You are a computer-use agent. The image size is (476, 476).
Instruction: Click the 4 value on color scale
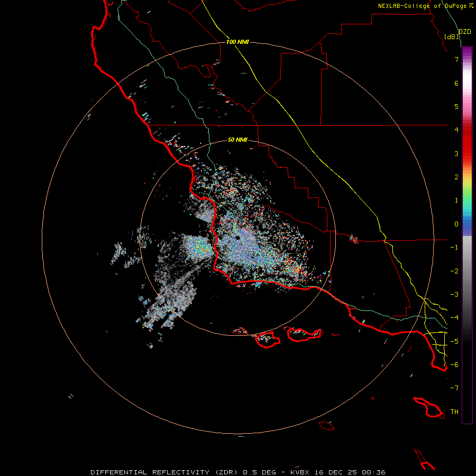[456, 130]
